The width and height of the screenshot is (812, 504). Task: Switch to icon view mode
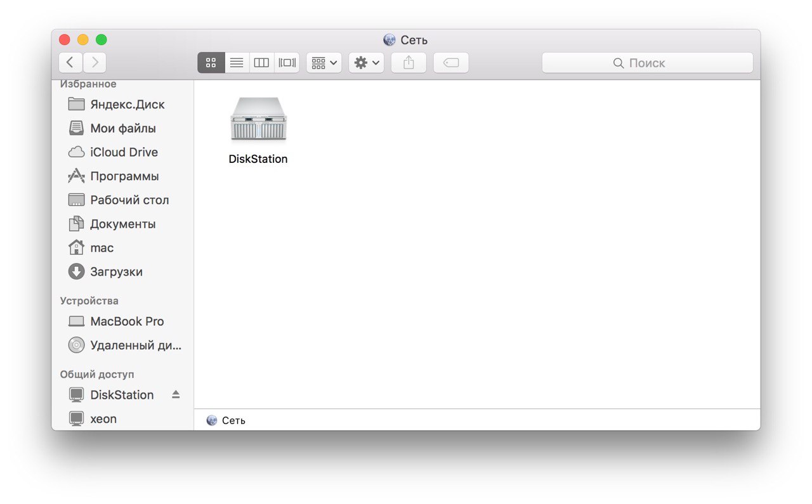[211, 63]
